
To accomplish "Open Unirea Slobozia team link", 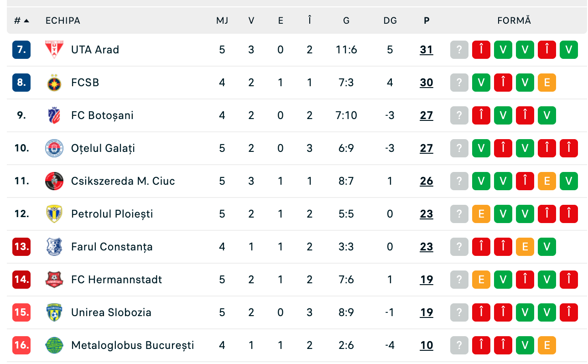I will coord(111,312).
